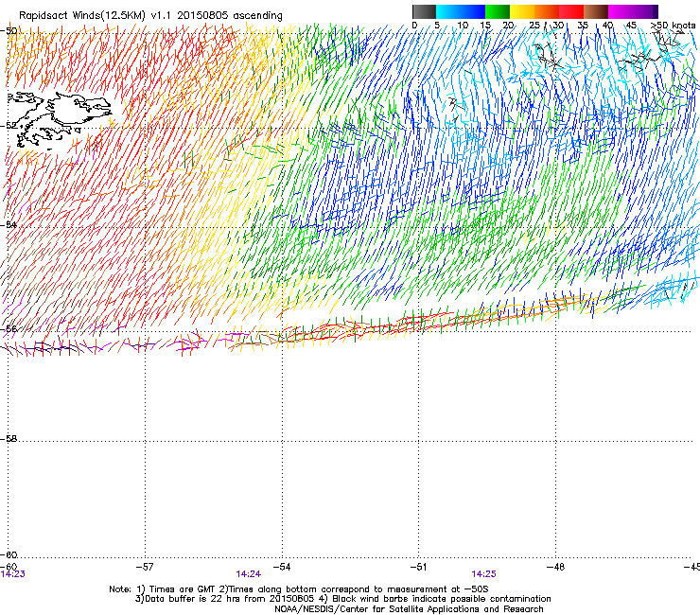Click the legend label "20"
Screen dimensions: 700x615
tap(508, 26)
